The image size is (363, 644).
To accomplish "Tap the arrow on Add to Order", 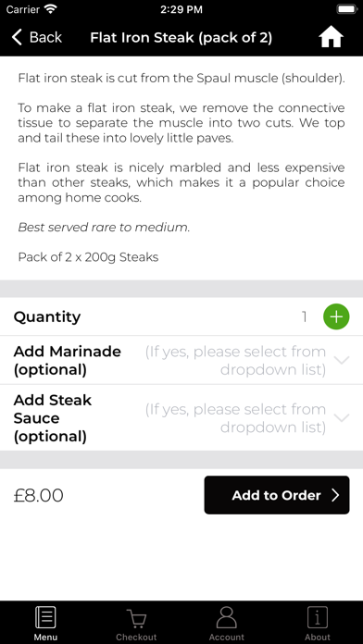I will coord(335,495).
